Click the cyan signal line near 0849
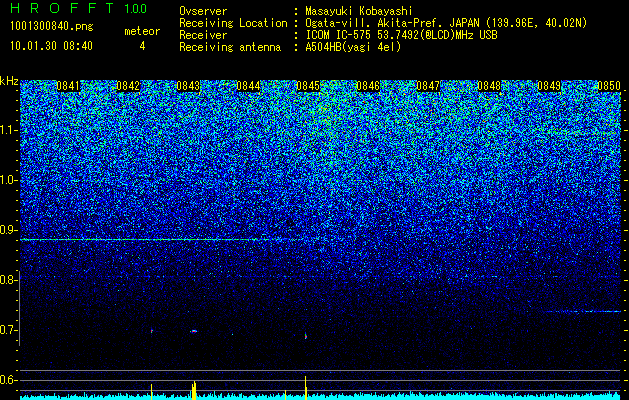Viewport: 629px width, 400px height. pos(583,311)
